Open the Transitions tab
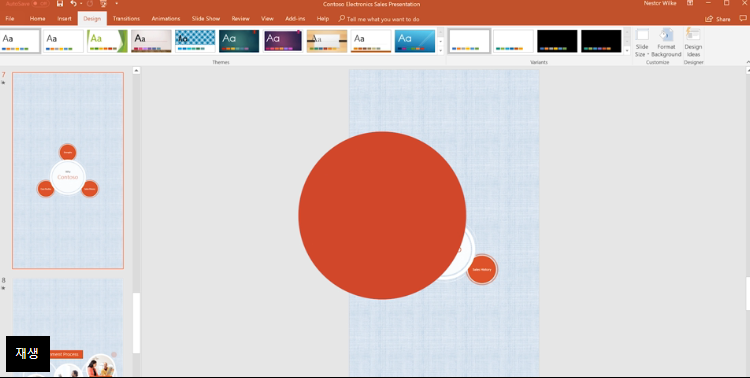Screen dimensions: 750x378 click(x=126, y=19)
